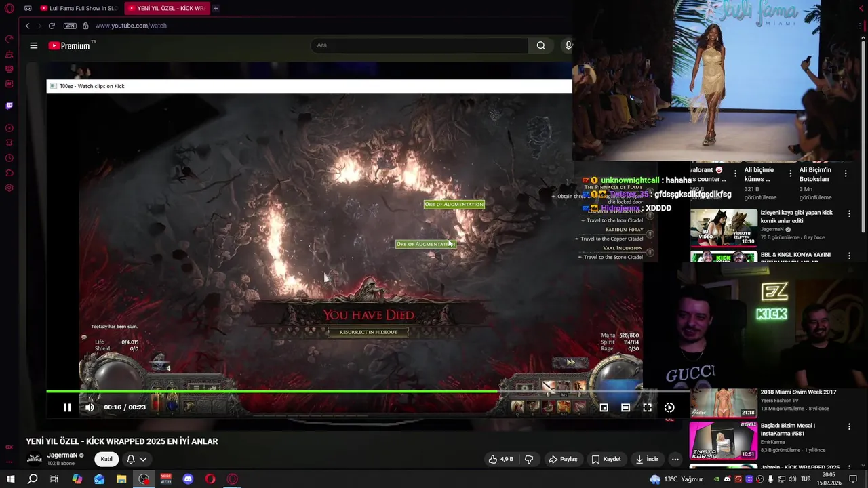Select the YENİ YIL ÖZEL - KİCK WR tab

click(166, 8)
